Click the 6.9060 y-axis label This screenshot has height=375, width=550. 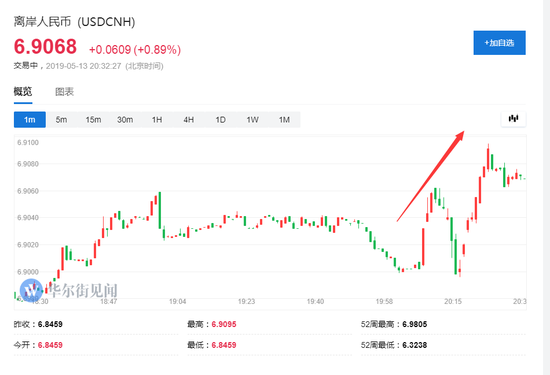[28, 191]
